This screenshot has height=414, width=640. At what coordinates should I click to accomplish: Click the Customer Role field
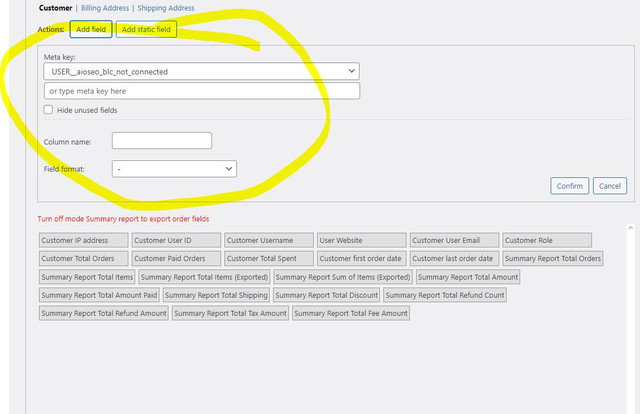pos(547,240)
